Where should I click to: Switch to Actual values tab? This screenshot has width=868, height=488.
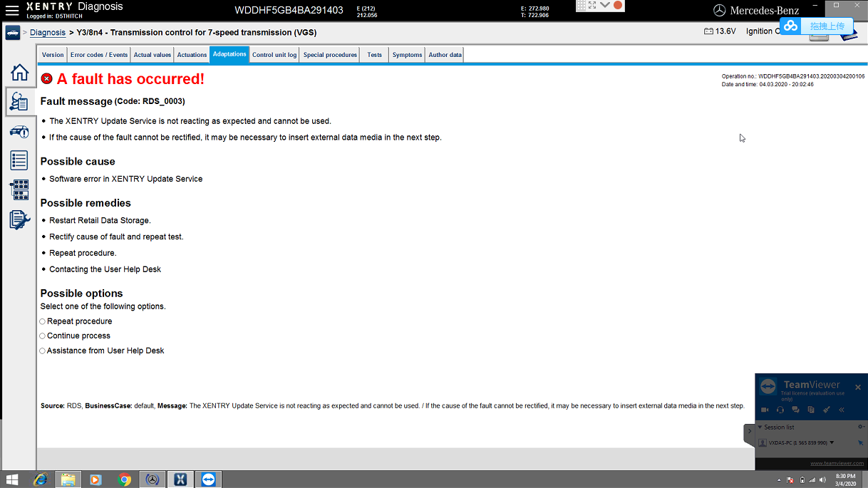pyautogui.click(x=153, y=55)
